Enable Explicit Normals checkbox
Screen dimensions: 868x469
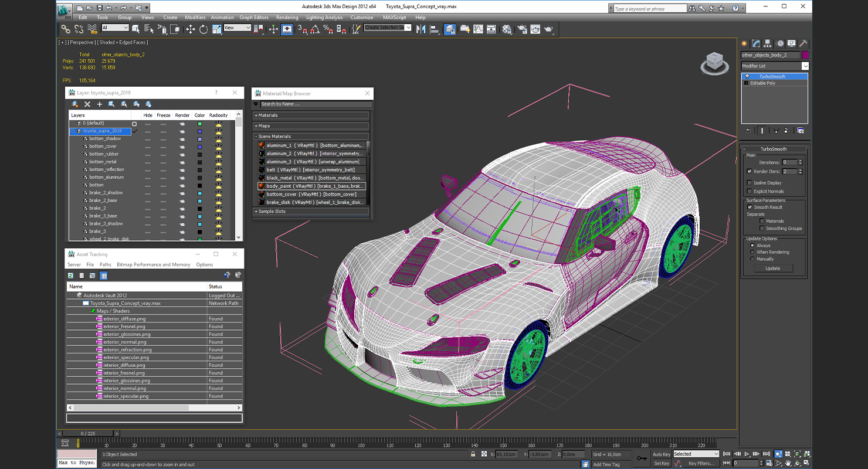pyautogui.click(x=750, y=191)
